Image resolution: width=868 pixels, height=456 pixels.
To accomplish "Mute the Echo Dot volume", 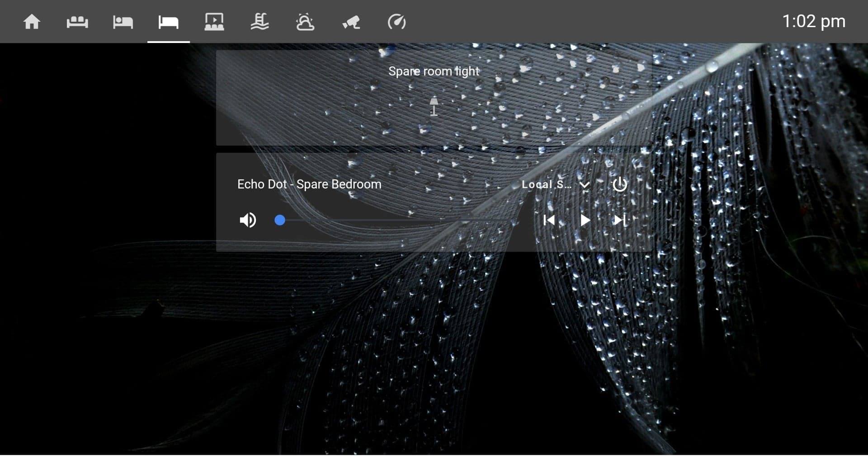I will 248,220.
